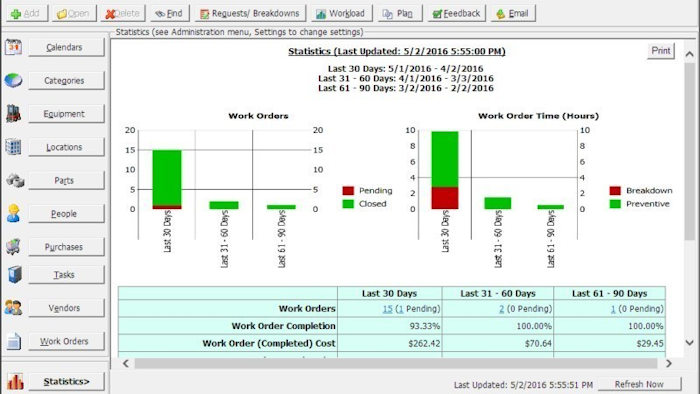Click the Equipment forklift icon
This screenshot has width=700, height=394.
13,114
